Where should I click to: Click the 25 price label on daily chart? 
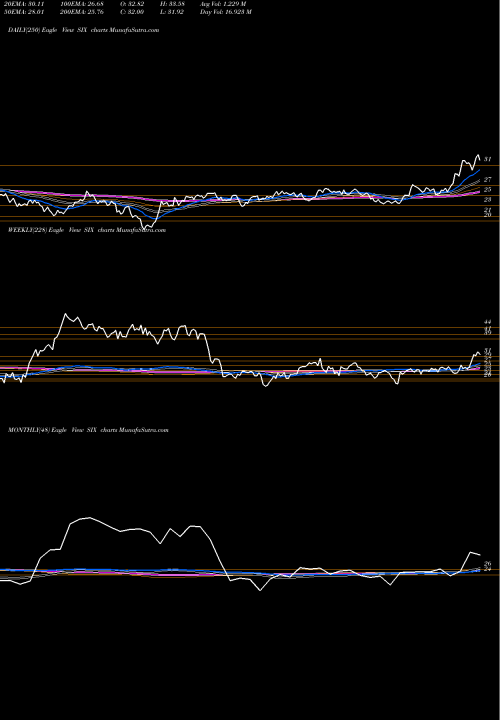(488, 189)
